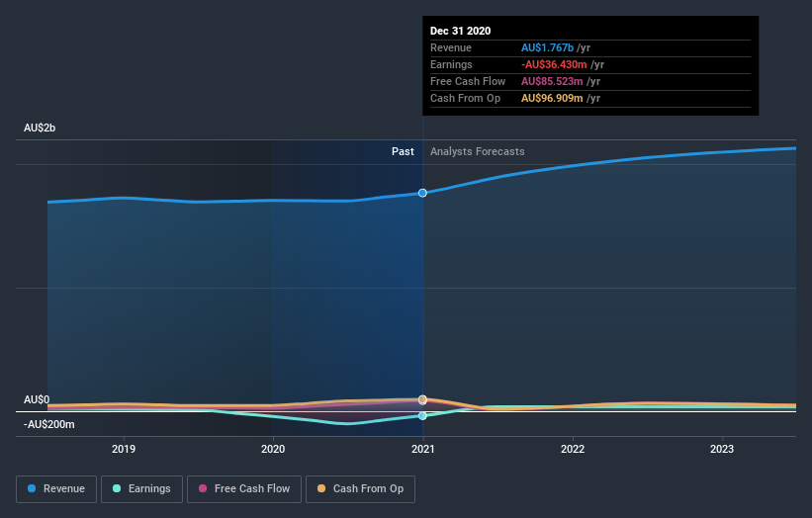Toggle the Revenue series in legend
This screenshot has width=812, height=518.
click(56, 489)
